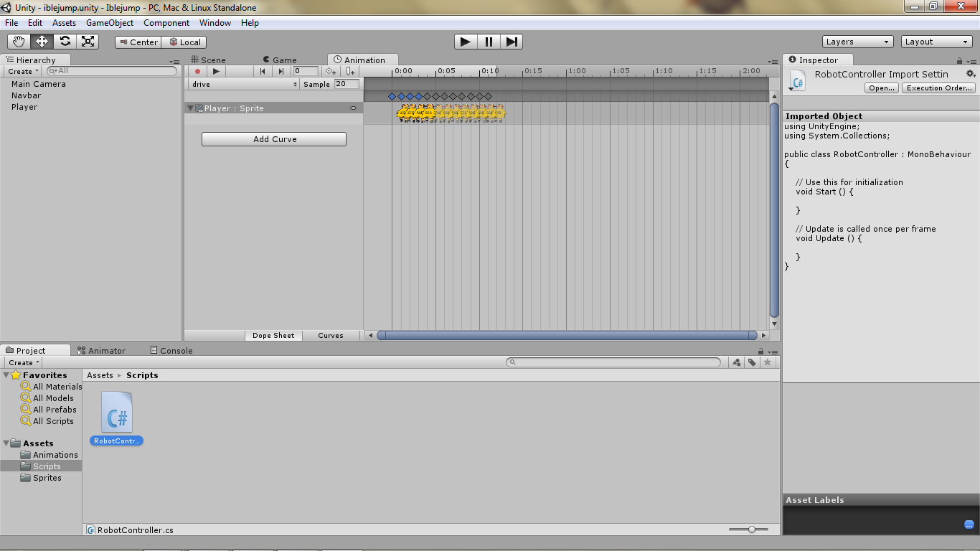Select the Rotate tool
The width and height of the screenshot is (980, 551).
pyautogui.click(x=65, y=41)
